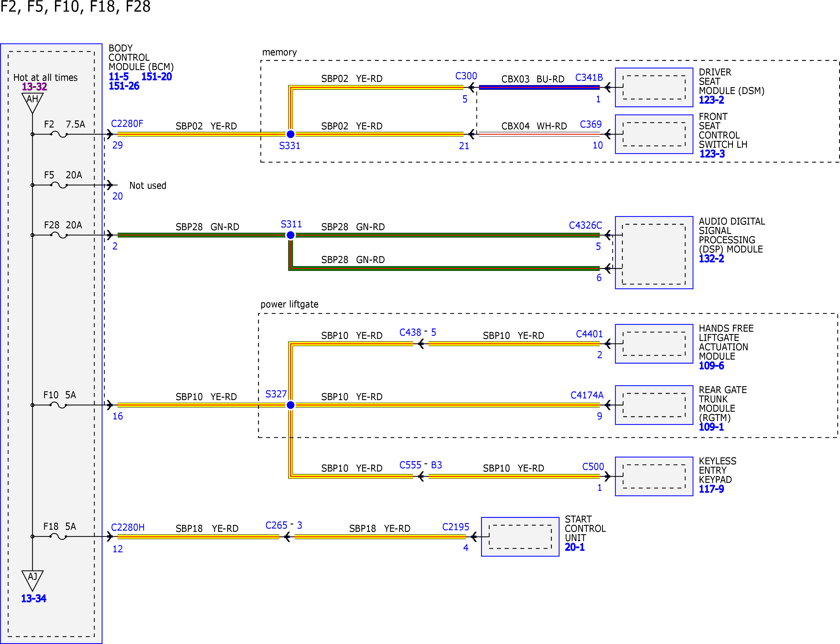Click the F18 5A fuse symbol
This screenshot has width=840, height=644.
pyautogui.click(x=59, y=537)
